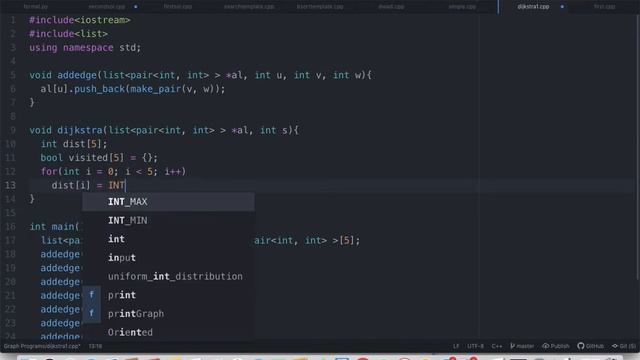Image resolution: width=640 pixels, height=360 pixels.
Task: Click line number 13 in the gutter
Action: (x=10, y=185)
